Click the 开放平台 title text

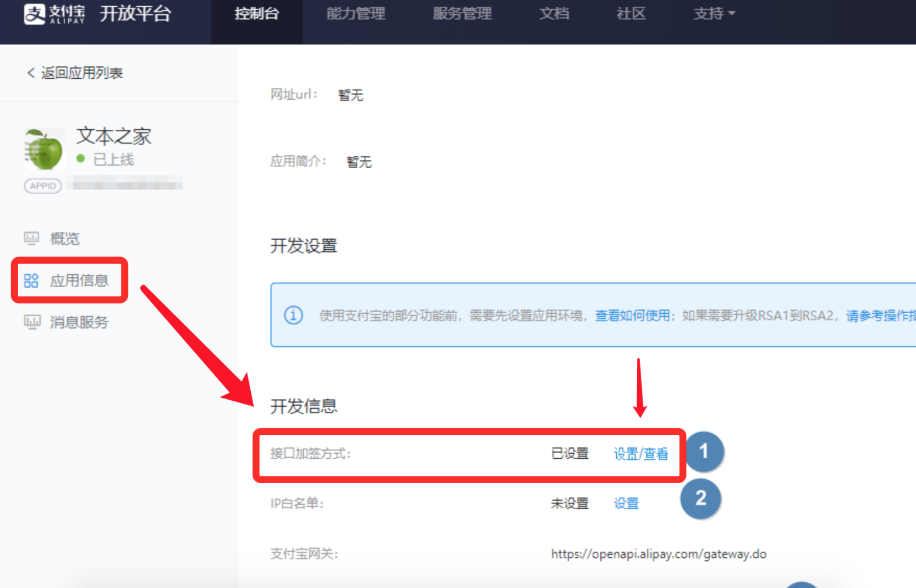point(135,13)
